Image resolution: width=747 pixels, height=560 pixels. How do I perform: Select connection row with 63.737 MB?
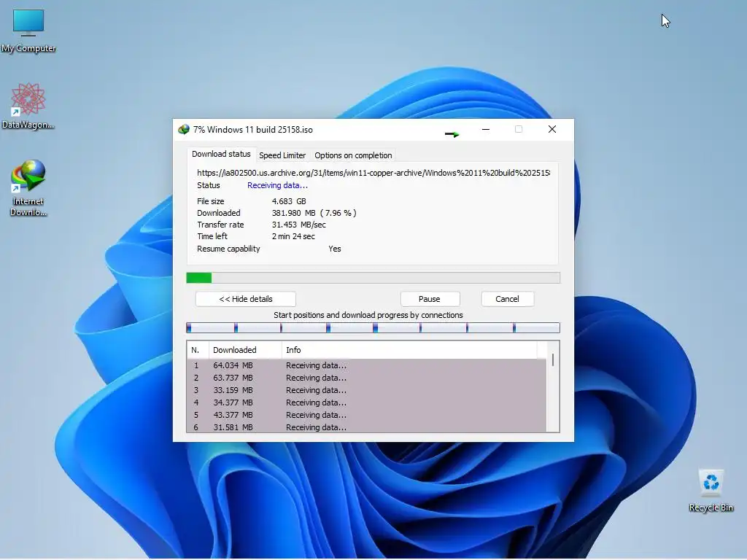[367, 378]
